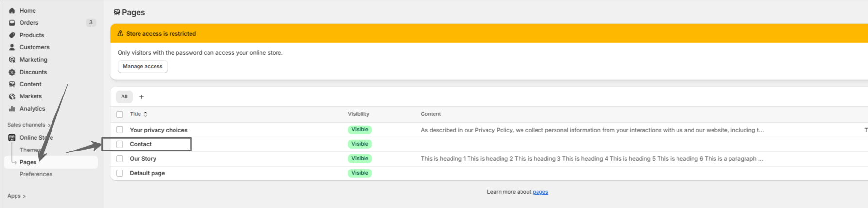The image size is (868, 208).
Task: Click the Customers person icon
Action: pyautogui.click(x=12, y=47)
